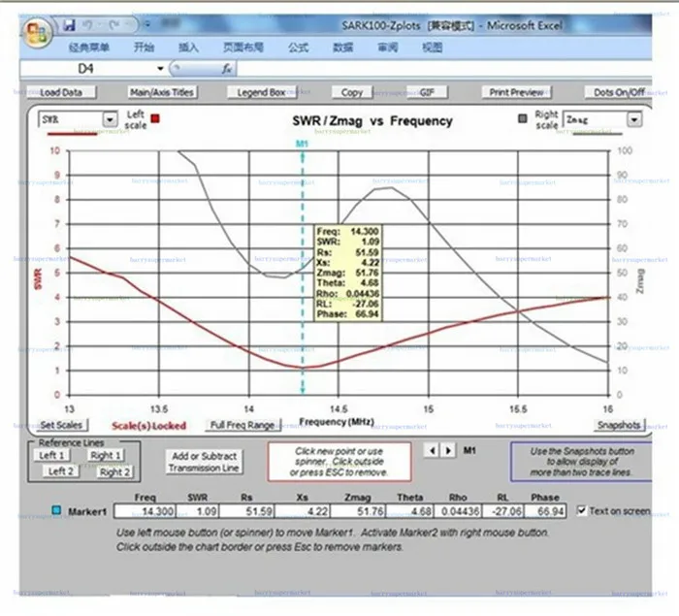This screenshot has width=679, height=616.
Task: Add the Left 1 reference line
Action: click(52, 455)
